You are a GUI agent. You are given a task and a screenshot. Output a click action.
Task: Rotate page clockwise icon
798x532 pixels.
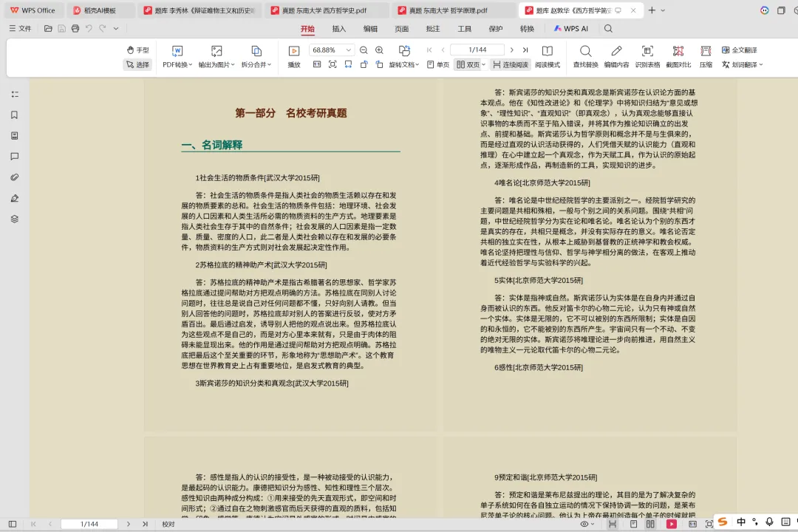pos(380,65)
